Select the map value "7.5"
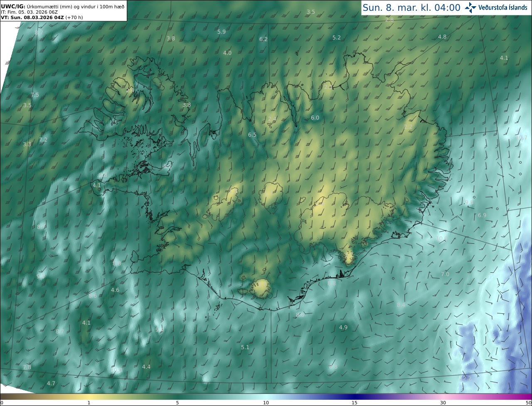 pos(35,95)
